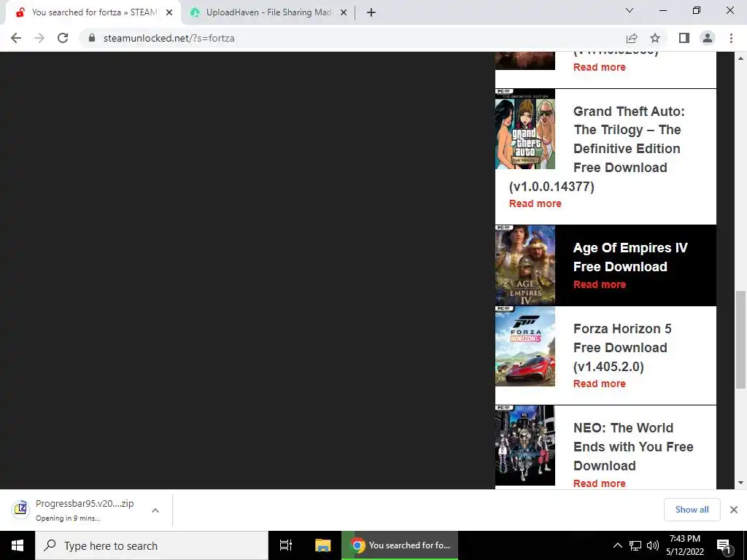The image size is (747, 560).
Task: Click Read more above Grand Theft Auto entry
Action: point(600,67)
